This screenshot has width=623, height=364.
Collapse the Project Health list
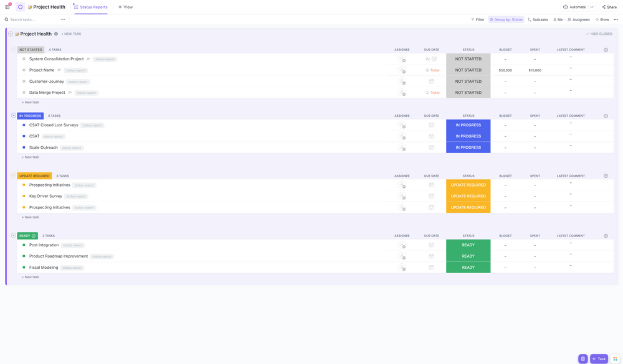(x=11, y=34)
